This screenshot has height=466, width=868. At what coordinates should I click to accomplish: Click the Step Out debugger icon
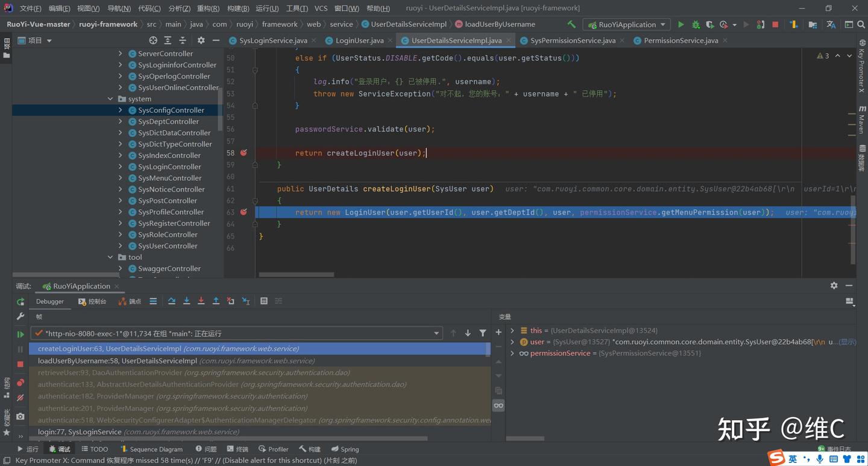216,301
